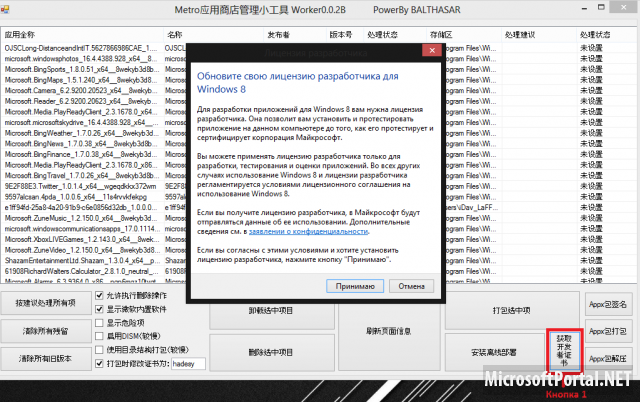Click the 删除选中项目 button
640x402 pixels.
click(x=272, y=353)
